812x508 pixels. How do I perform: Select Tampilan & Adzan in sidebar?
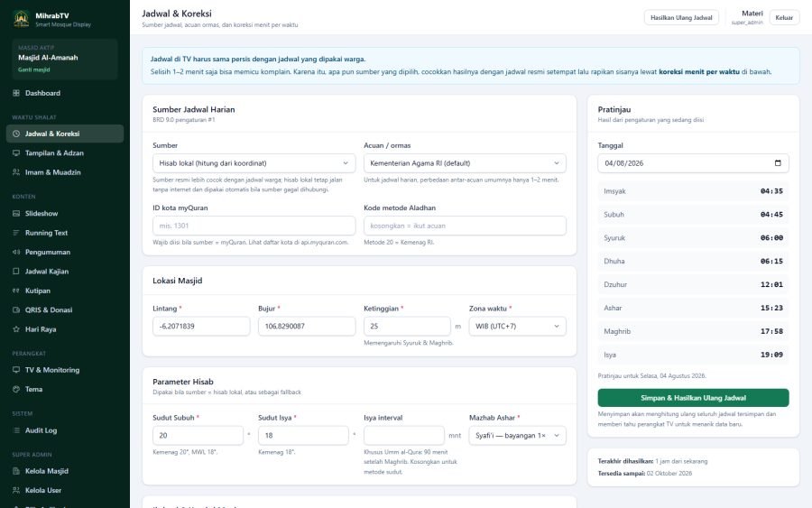coord(65,152)
